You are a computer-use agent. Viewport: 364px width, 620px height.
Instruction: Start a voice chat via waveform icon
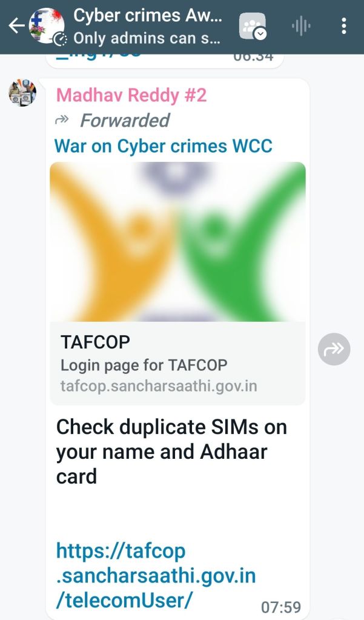301,27
